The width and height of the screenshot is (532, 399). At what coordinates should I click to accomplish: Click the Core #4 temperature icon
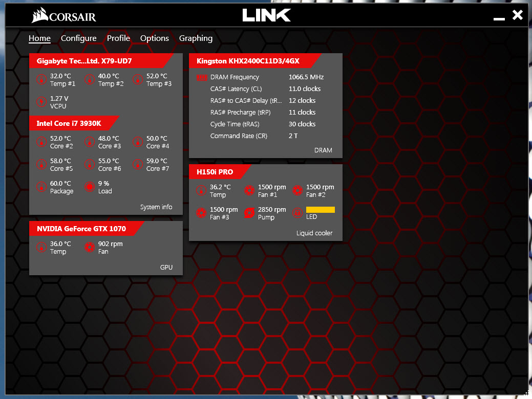pyautogui.click(x=137, y=142)
